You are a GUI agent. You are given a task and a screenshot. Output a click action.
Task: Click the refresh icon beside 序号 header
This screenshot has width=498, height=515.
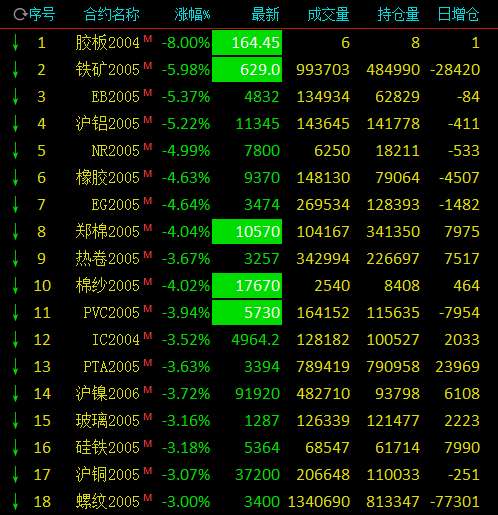pos(20,14)
